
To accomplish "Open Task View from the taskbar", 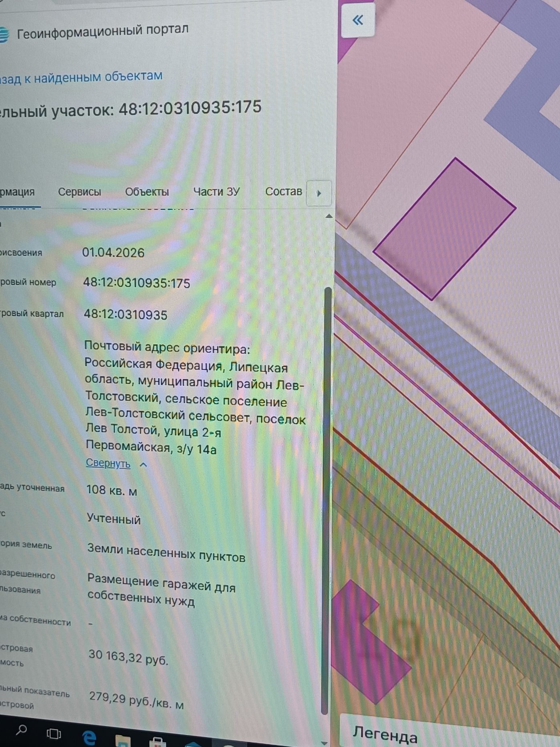I will (54, 733).
